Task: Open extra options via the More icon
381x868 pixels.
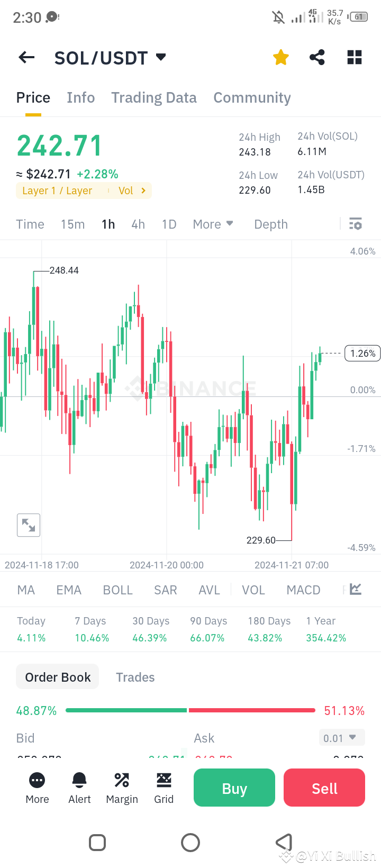Action: pos(37,788)
